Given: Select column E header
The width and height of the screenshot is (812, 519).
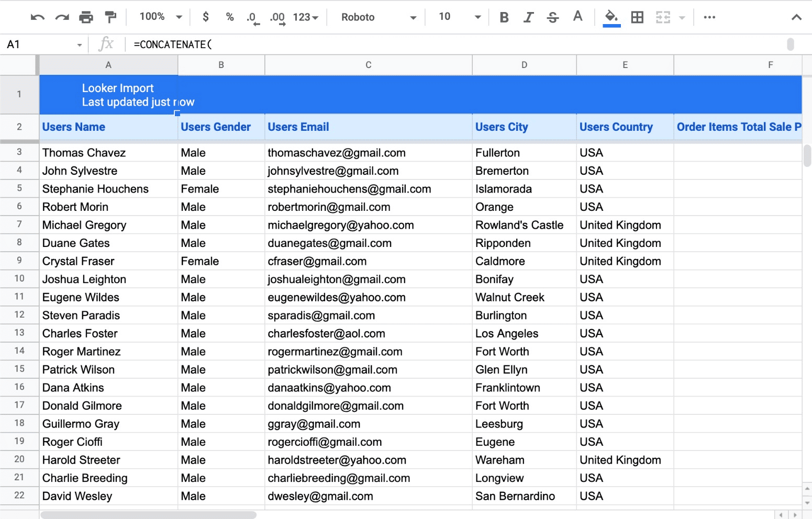Looking at the screenshot, I should pyautogui.click(x=625, y=65).
